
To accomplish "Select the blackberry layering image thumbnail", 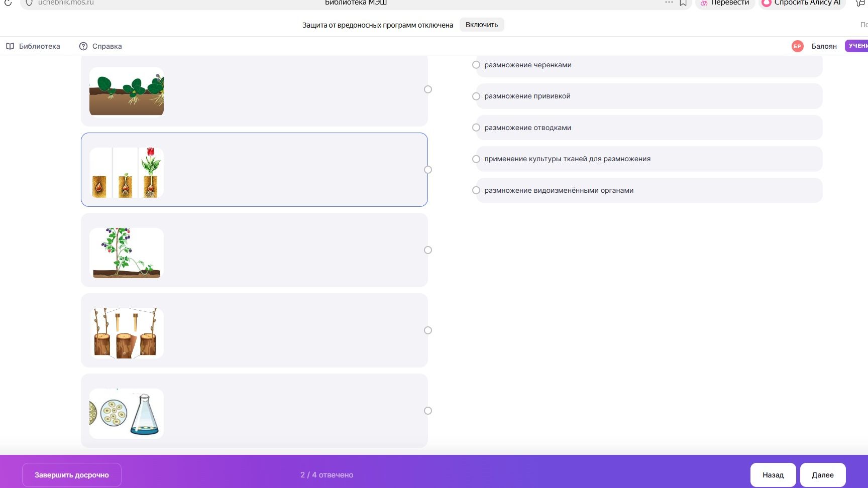I will coord(127,253).
